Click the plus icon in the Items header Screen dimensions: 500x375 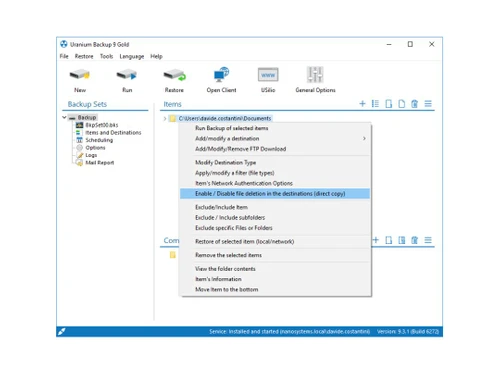(362, 104)
